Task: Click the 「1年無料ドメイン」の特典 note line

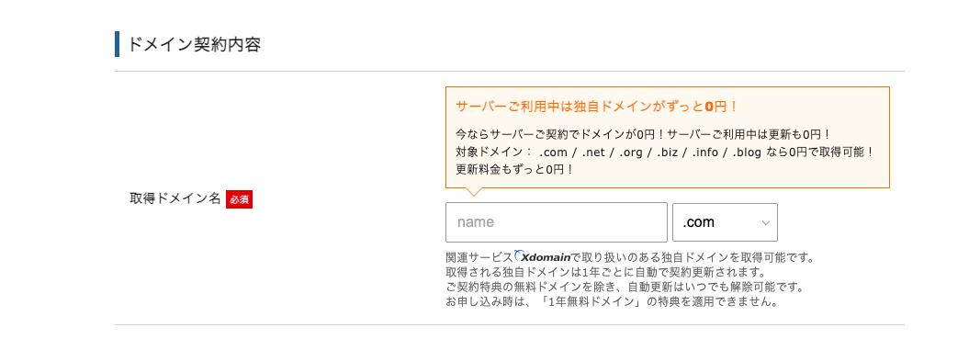Action: point(613,302)
